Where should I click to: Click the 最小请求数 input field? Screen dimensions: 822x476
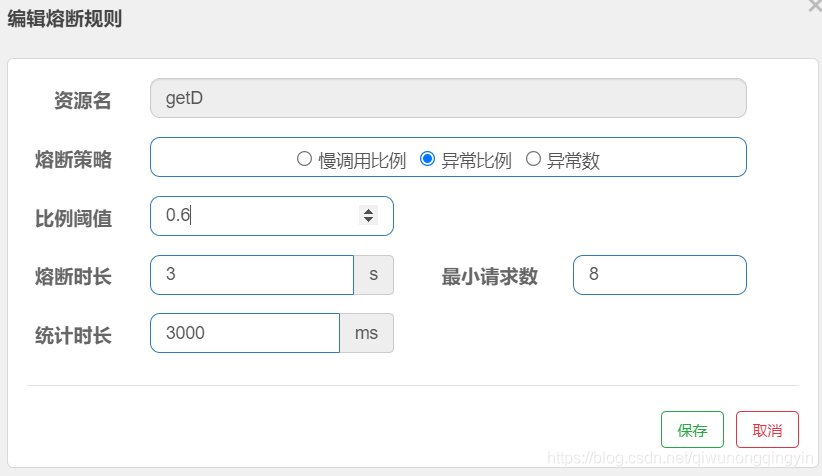pos(659,275)
